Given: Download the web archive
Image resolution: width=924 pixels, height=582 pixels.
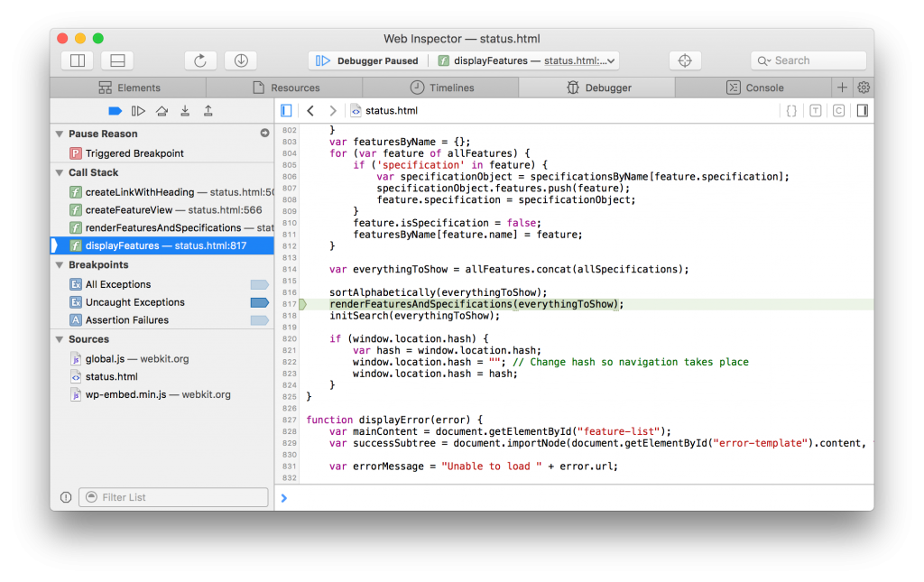Looking at the screenshot, I should [240, 60].
